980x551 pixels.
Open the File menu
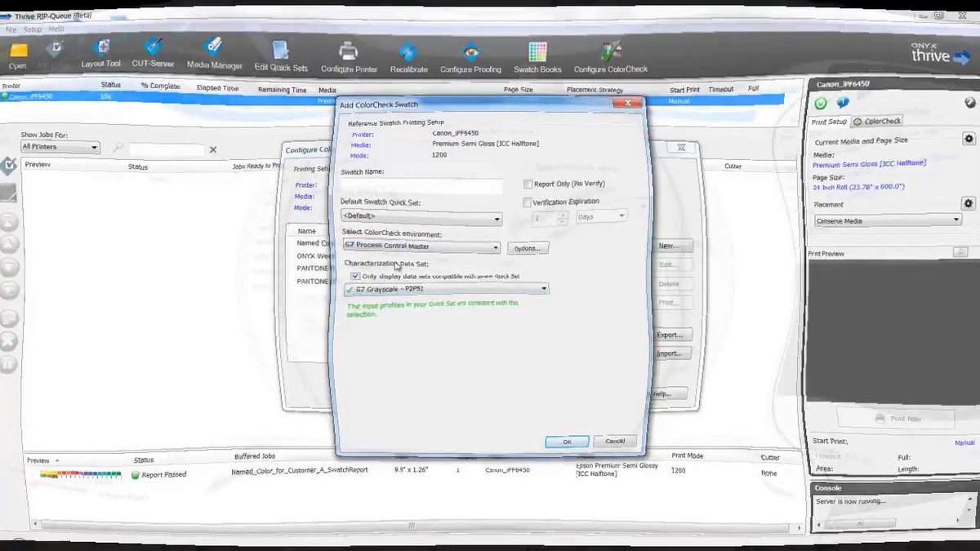pos(11,29)
